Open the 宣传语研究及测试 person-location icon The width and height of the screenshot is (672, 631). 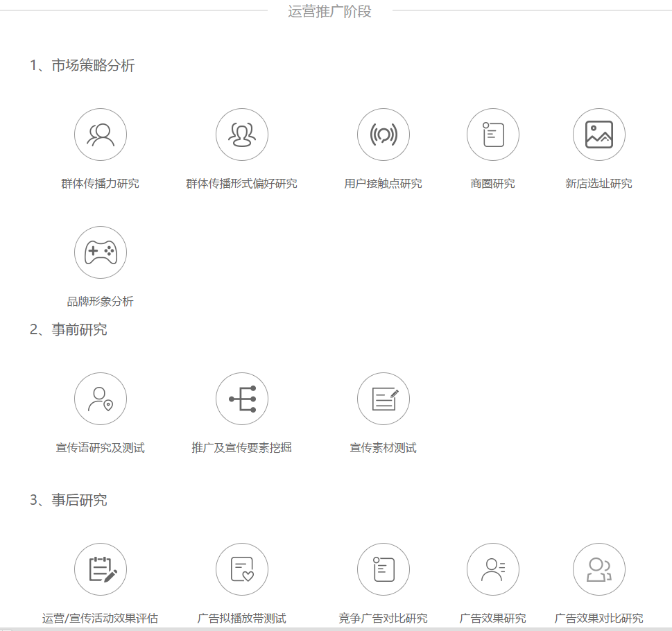(101, 399)
